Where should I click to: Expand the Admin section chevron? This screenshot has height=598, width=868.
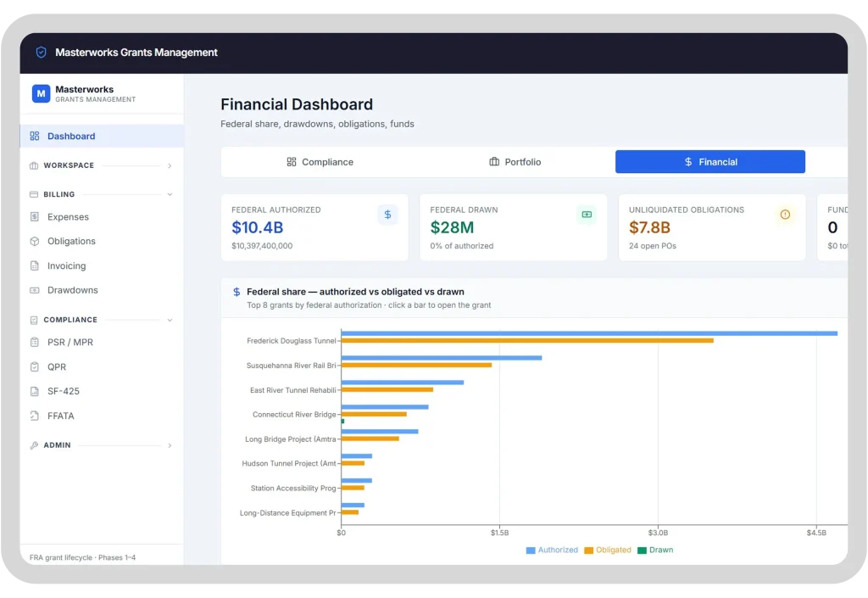pyautogui.click(x=170, y=445)
